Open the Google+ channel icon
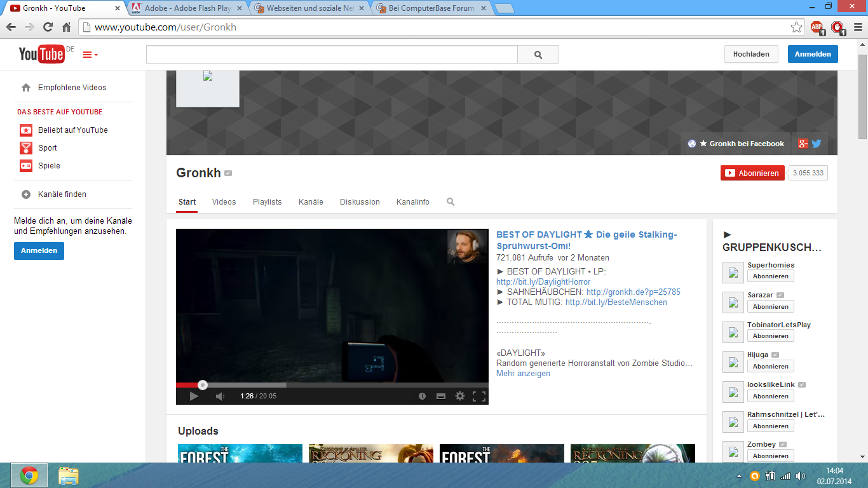Image resolution: width=868 pixels, height=488 pixels. [x=803, y=144]
